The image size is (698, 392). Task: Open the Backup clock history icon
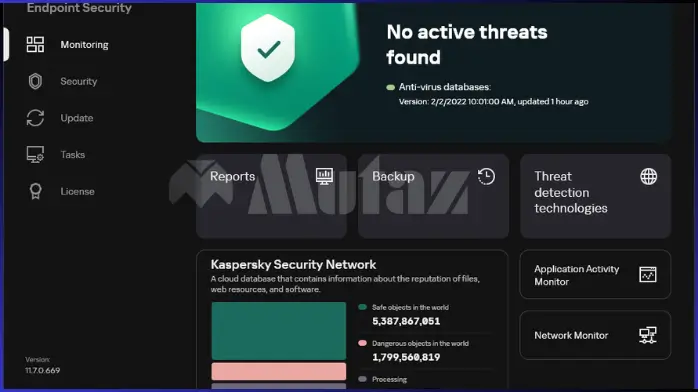pos(486,176)
